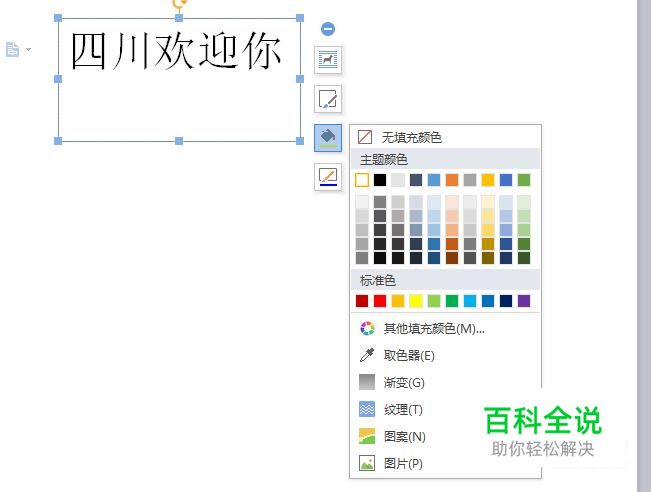Open More Fill Colors (M) dialog

pyautogui.click(x=445, y=329)
